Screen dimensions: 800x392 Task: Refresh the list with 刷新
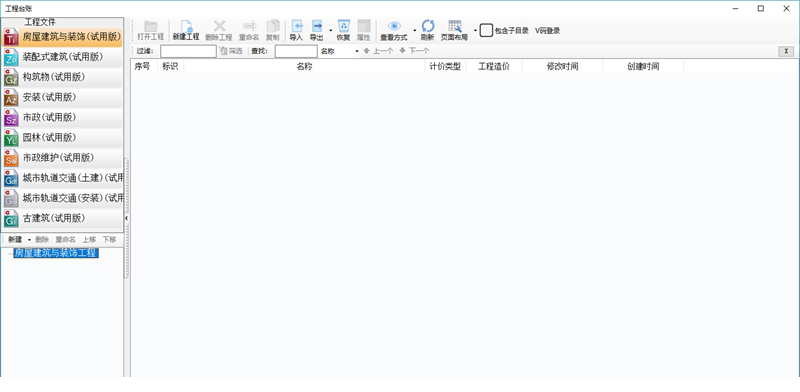pos(428,31)
